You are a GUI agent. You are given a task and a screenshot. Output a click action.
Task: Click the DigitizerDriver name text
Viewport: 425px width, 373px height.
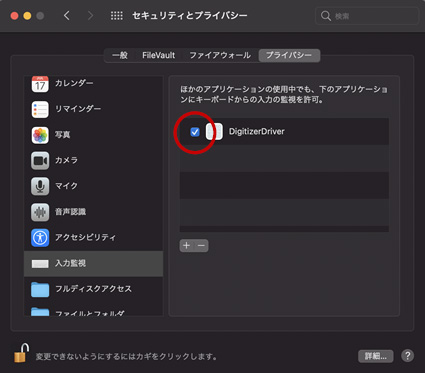click(x=257, y=131)
